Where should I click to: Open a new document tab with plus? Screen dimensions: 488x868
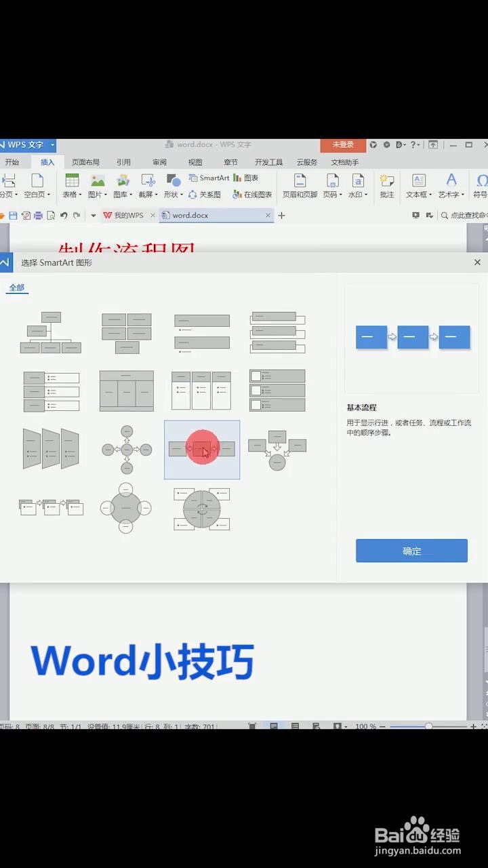pos(282,216)
